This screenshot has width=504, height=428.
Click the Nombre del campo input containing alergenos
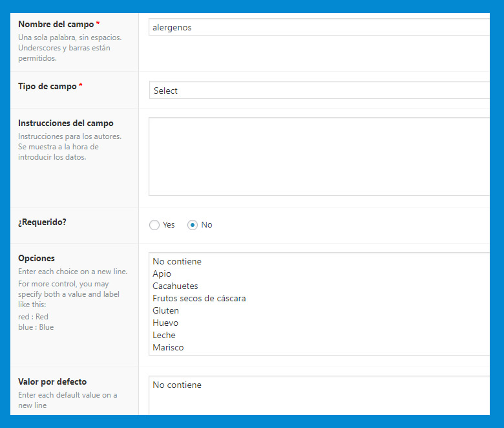point(319,27)
